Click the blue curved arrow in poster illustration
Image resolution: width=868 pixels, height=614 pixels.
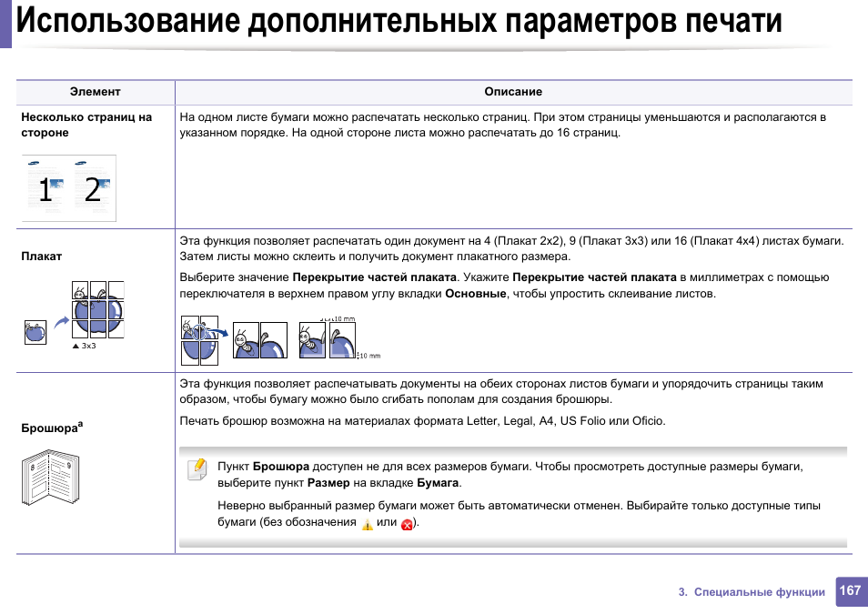pos(60,322)
